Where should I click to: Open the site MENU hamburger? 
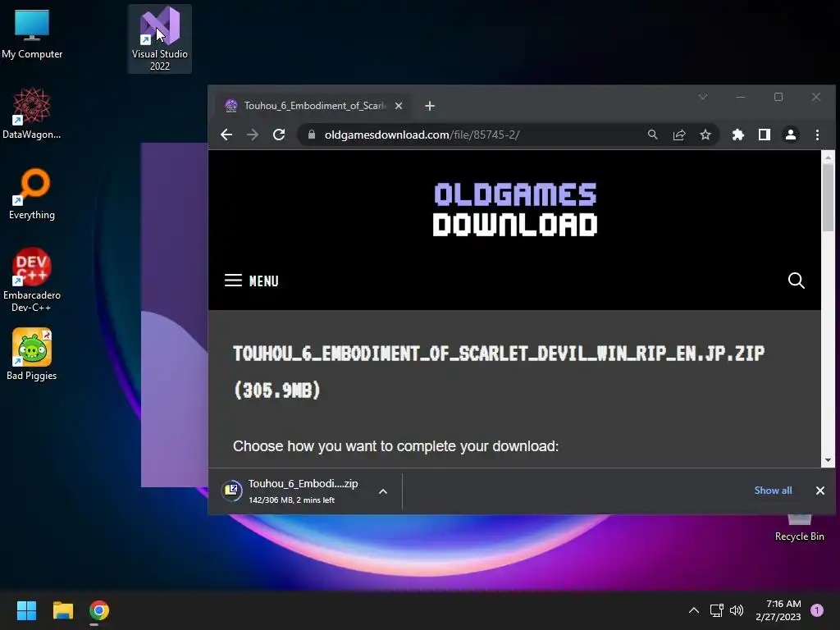251,281
